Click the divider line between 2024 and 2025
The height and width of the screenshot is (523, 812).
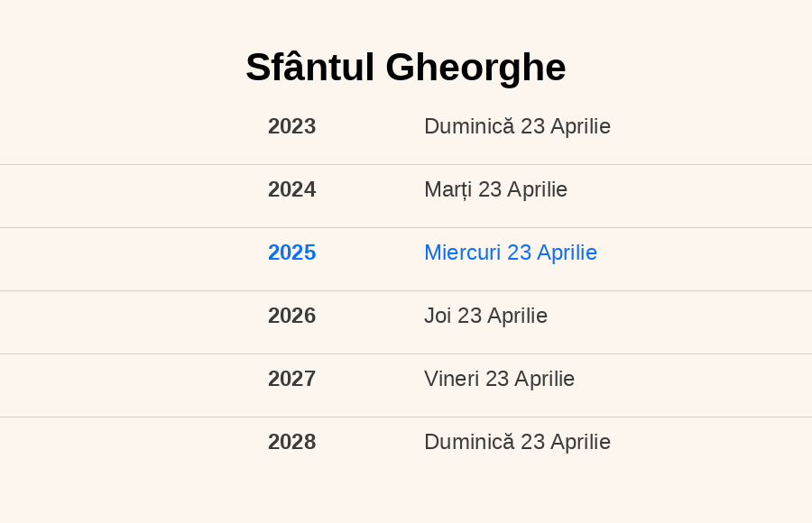coord(406,228)
